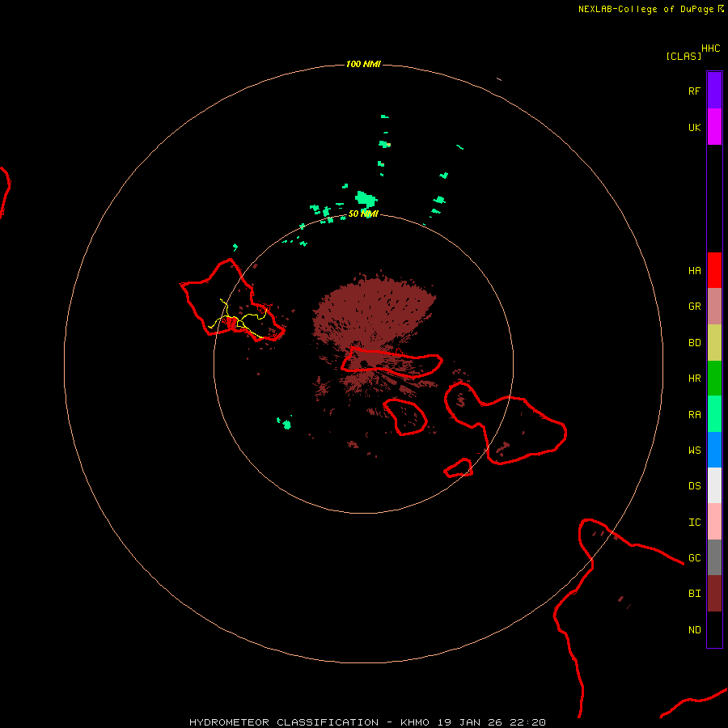
Task: Click the gray GC legend swatch
Action: [x=714, y=557]
